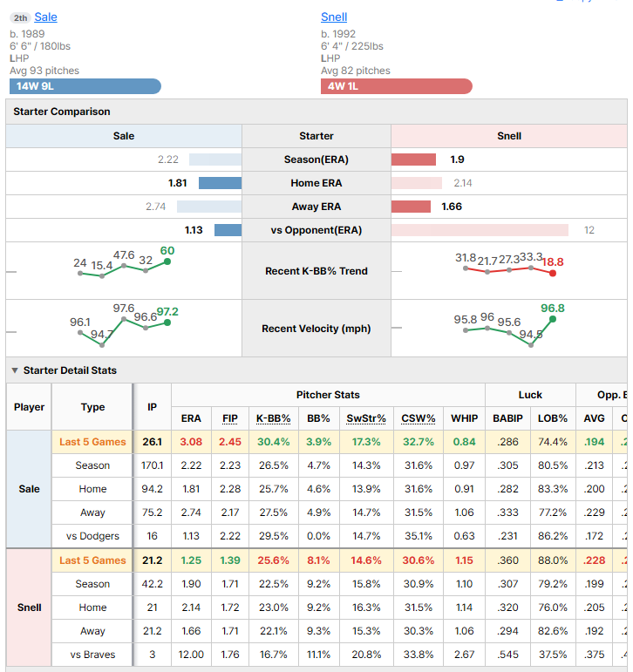This screenshot has height=672, width=633.
Task: Click the 2th ranking badge next to Sale
Action: (20, 17)
